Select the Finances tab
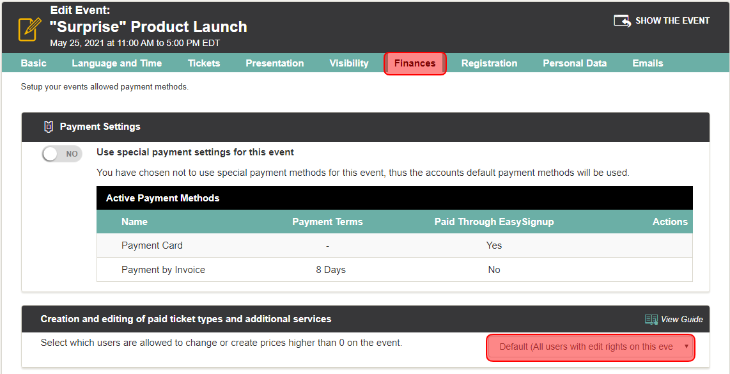 click(415, 63)
